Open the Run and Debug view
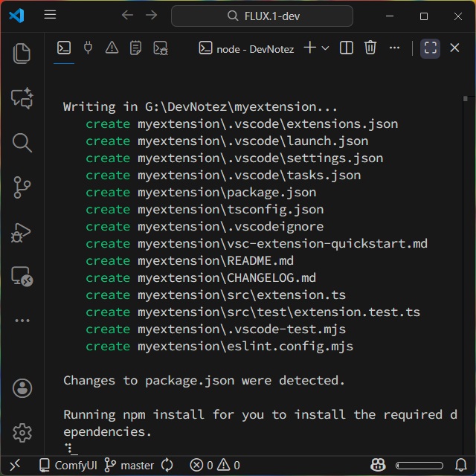476x476 pixels. [22, 231]
